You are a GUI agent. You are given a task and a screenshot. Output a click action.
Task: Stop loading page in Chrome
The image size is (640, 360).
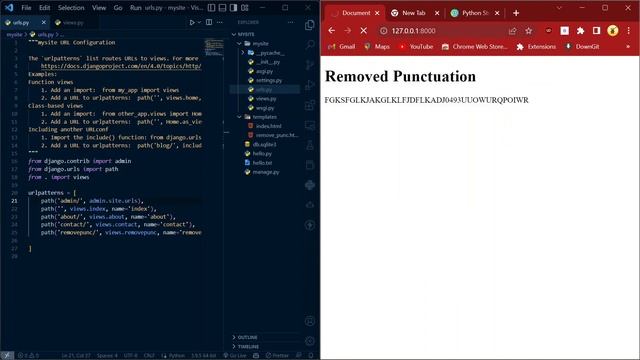[x=364, y=31]
